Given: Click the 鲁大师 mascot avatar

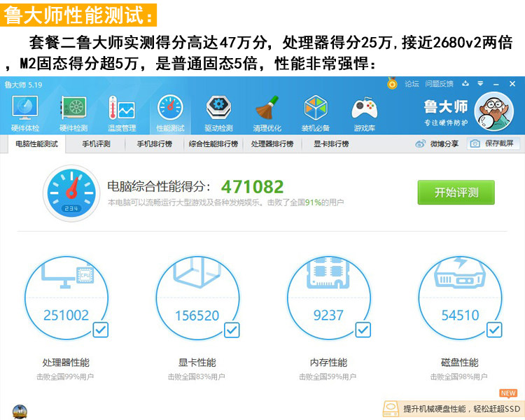Looking at the screenshot, I should pyautogui.click(x=494, y=112).
